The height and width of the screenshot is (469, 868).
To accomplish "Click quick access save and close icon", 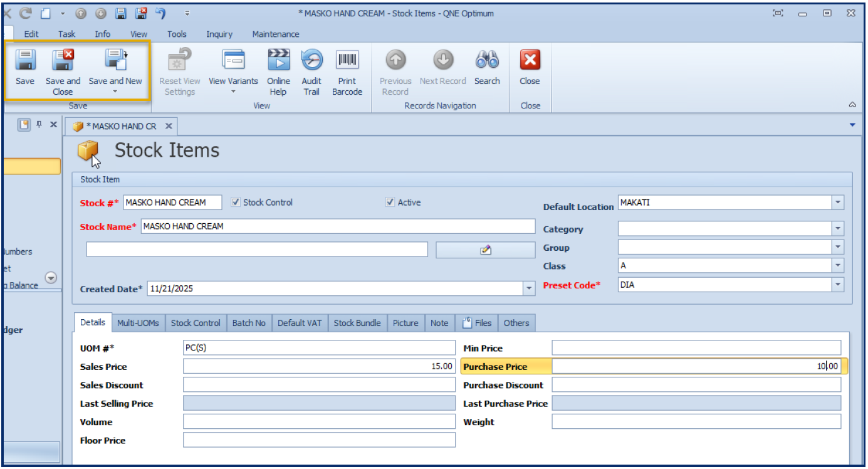I will 141,13.
